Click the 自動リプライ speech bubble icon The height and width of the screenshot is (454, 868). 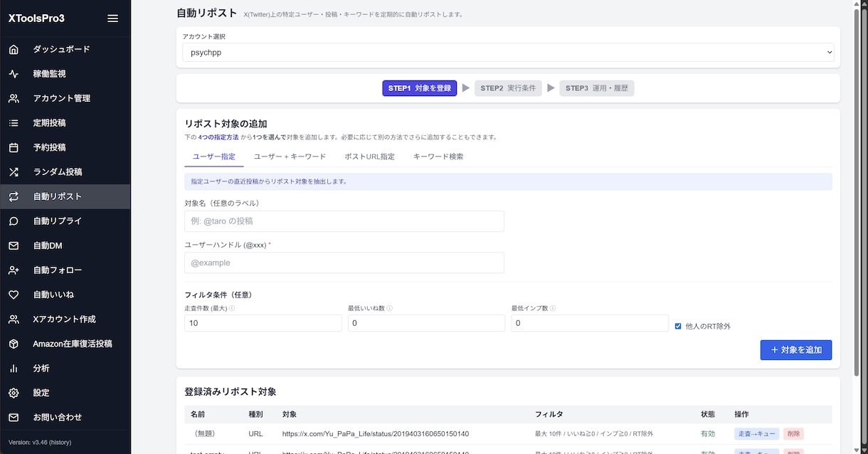pos(14,221)
